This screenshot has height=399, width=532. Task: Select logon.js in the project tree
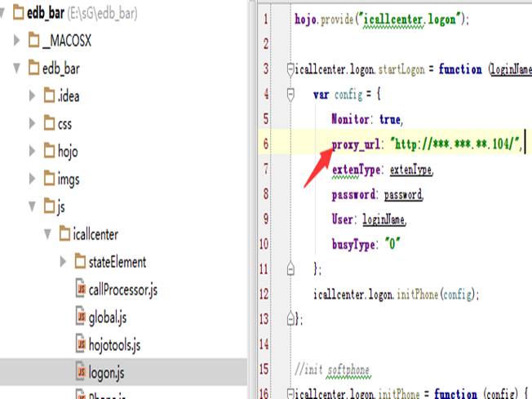[x=106, y=372]
